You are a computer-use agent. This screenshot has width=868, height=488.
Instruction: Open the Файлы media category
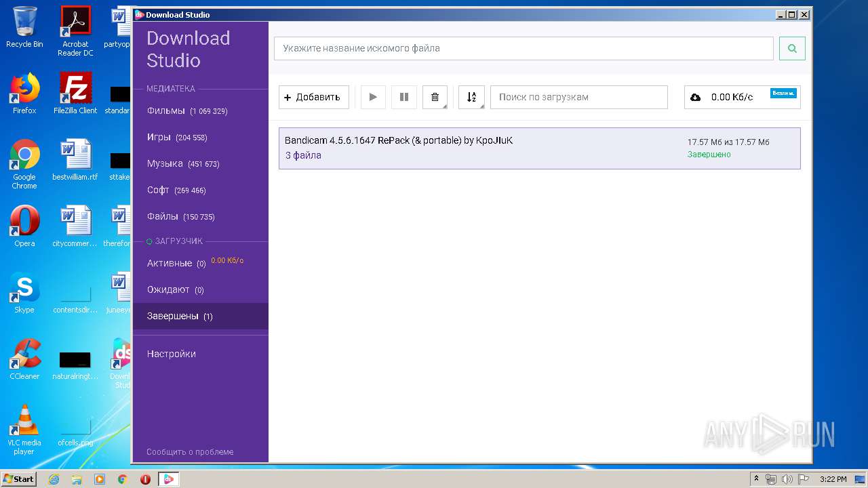(x=201, y=216)
